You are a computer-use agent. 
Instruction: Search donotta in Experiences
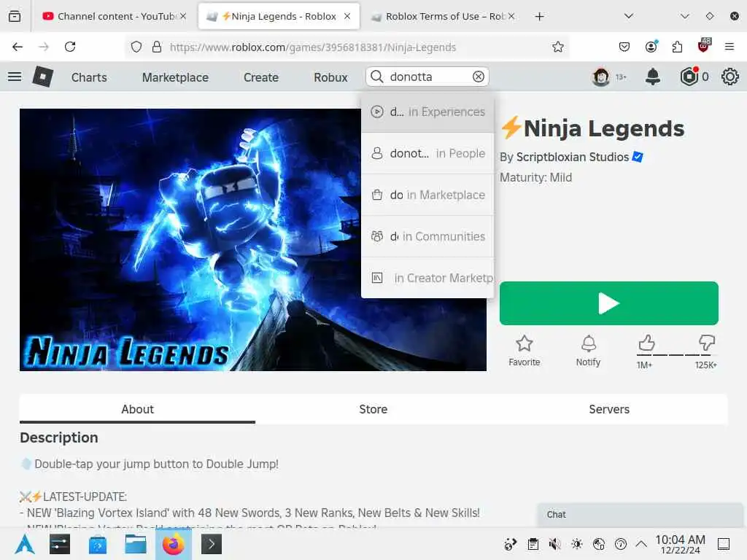click(427, 112)
